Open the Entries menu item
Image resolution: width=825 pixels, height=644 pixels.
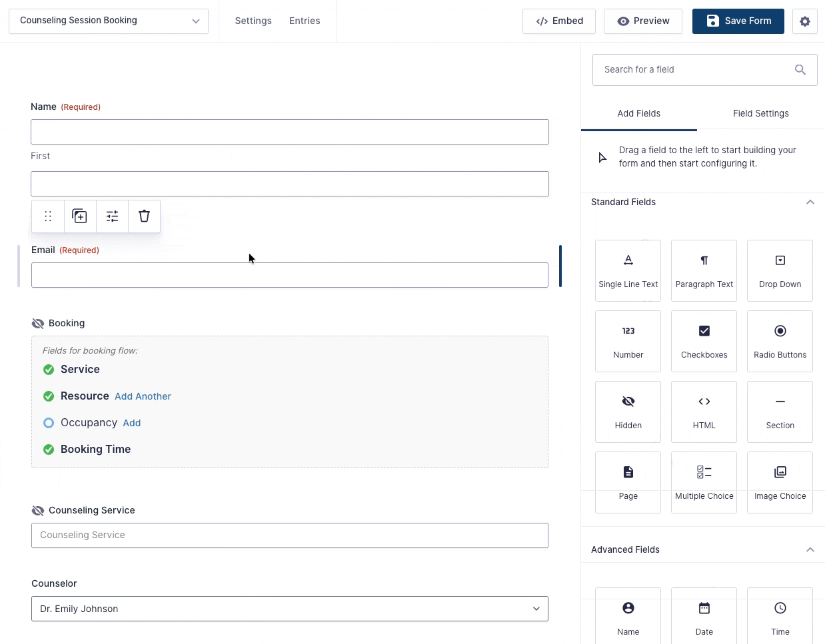click(305, 21)
